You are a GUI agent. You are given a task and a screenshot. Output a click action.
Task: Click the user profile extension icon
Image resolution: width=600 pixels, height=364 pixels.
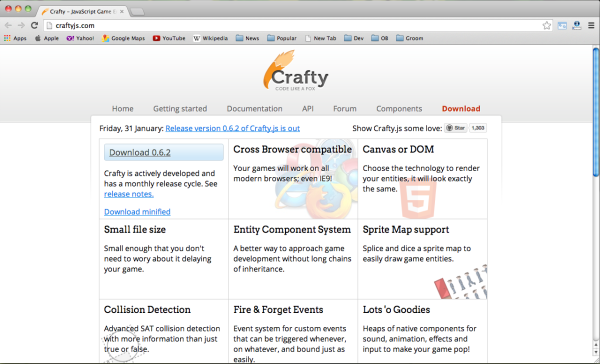click(x=577, y=25)
